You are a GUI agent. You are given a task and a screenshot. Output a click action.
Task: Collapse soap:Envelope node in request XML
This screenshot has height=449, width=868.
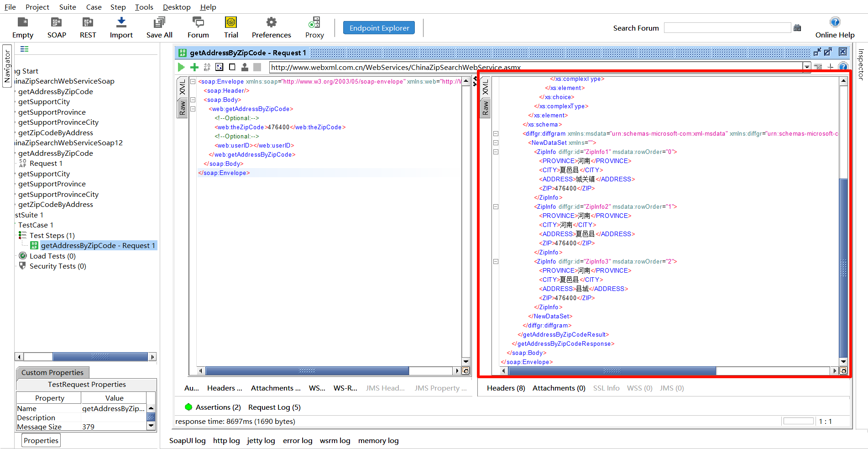pyautogui.click(x=193, y=82)
